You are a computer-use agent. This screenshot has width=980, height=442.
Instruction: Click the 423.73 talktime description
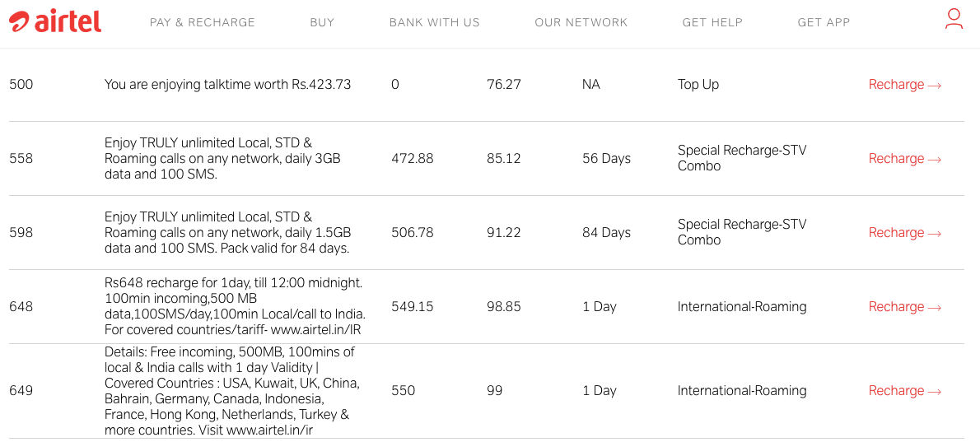coord(227,84)
